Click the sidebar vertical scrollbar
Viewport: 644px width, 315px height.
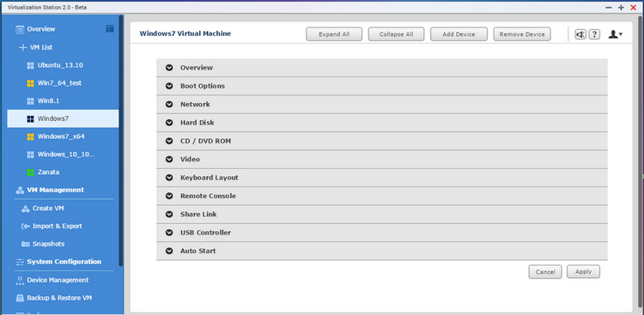tap(121, 140)
